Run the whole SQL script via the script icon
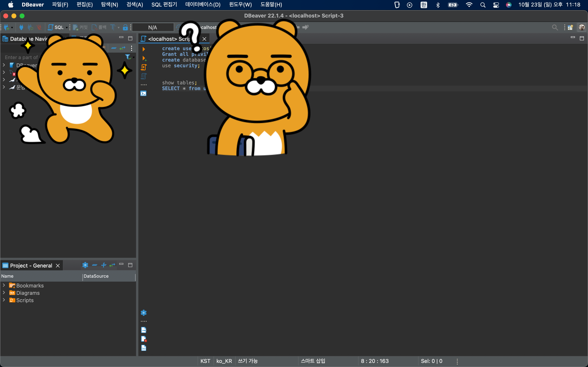 pos(144,67)
